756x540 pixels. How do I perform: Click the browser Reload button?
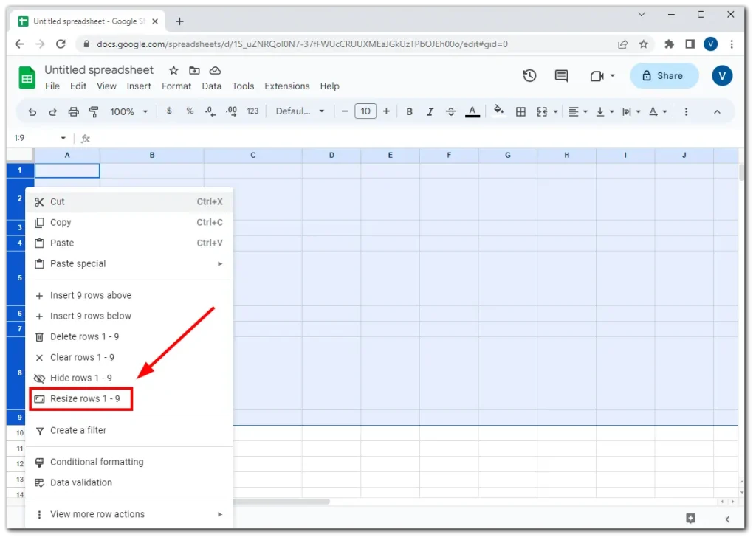pyautogui.click(x=61, y=44)
